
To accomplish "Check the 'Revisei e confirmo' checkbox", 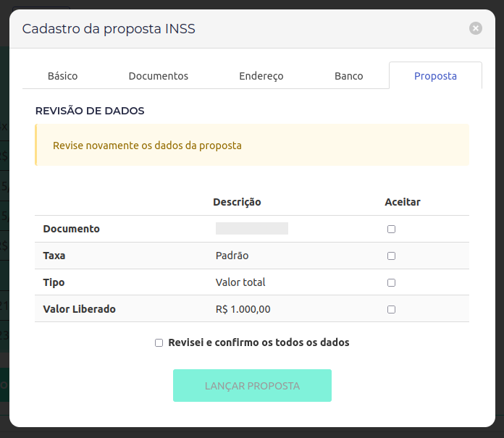I will coord(159,342).
